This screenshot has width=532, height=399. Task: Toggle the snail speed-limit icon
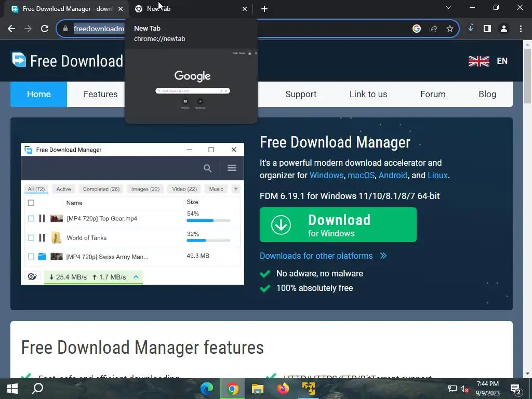point(32,277)
